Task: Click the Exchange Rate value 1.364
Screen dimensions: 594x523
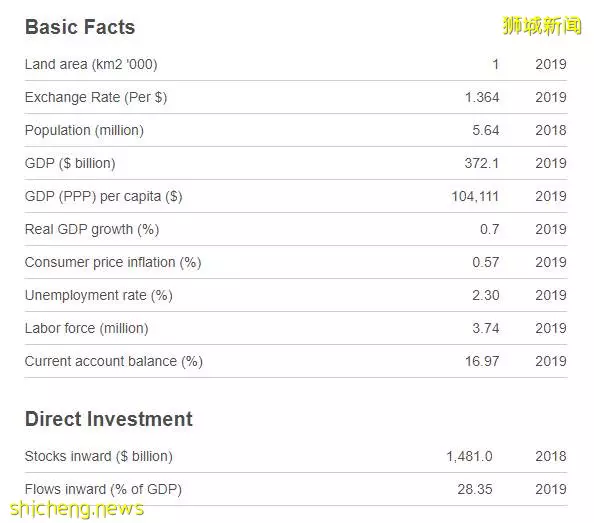Action: (x=482, y=97)
